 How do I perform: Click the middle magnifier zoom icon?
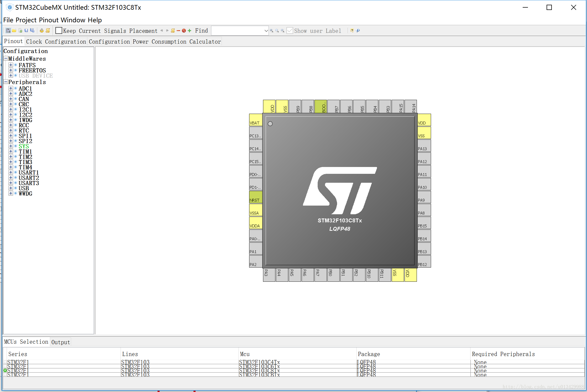[277, 31]
